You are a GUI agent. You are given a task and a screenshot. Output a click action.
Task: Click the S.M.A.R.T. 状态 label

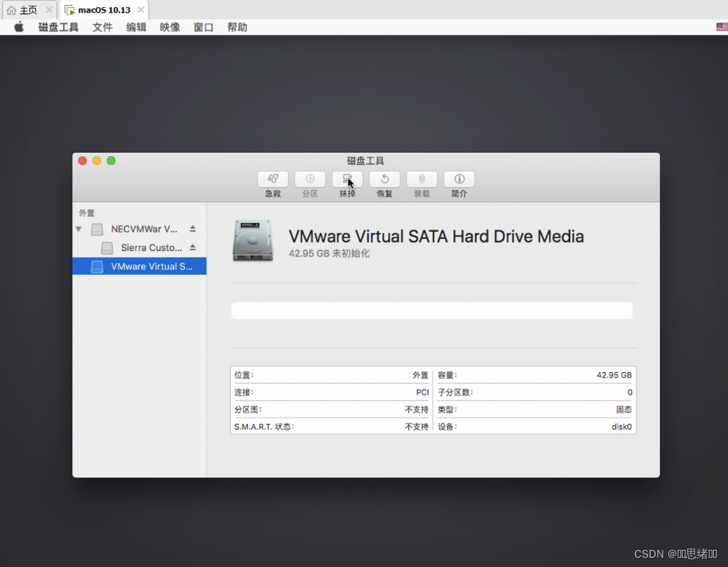[264, 427]
